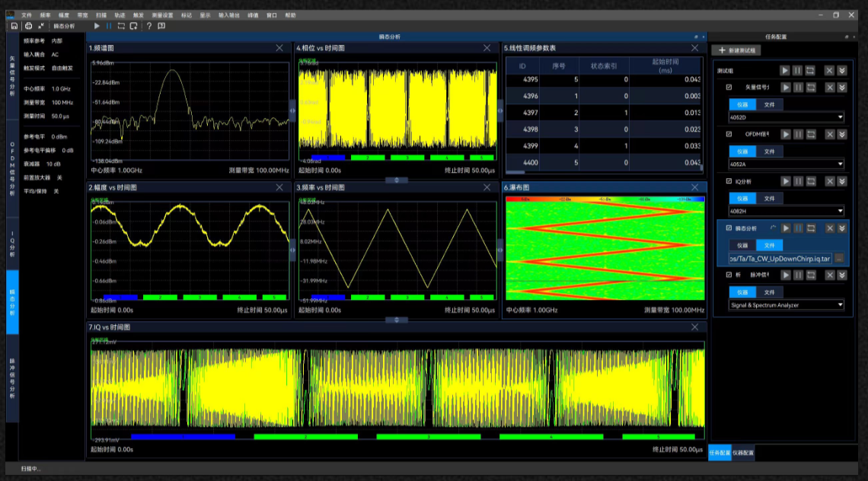This screenshot has width=868, height=481.
Task: Toggle the 瞬态分析 task checkbox
Action: click(729, 228)
